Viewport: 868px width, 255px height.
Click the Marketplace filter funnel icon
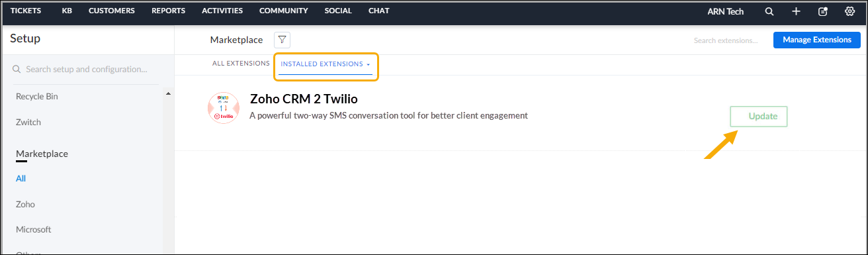(x=282, y=40)
